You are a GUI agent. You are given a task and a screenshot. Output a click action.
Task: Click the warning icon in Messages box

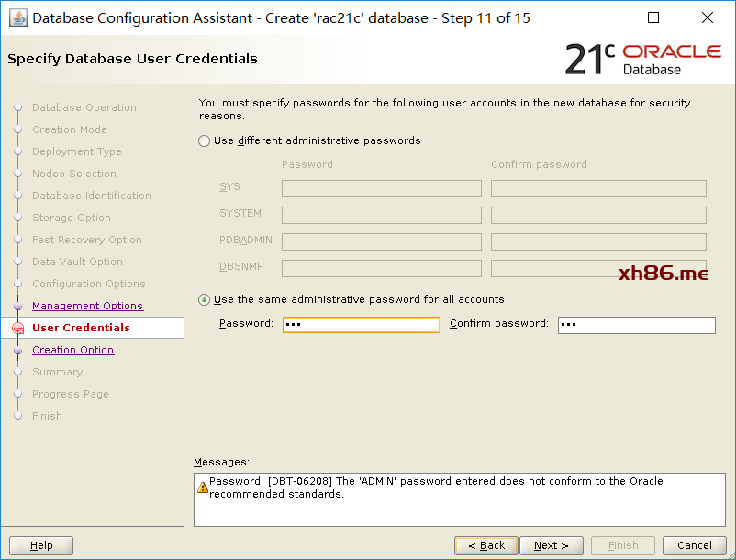click(x=203, y=487)
